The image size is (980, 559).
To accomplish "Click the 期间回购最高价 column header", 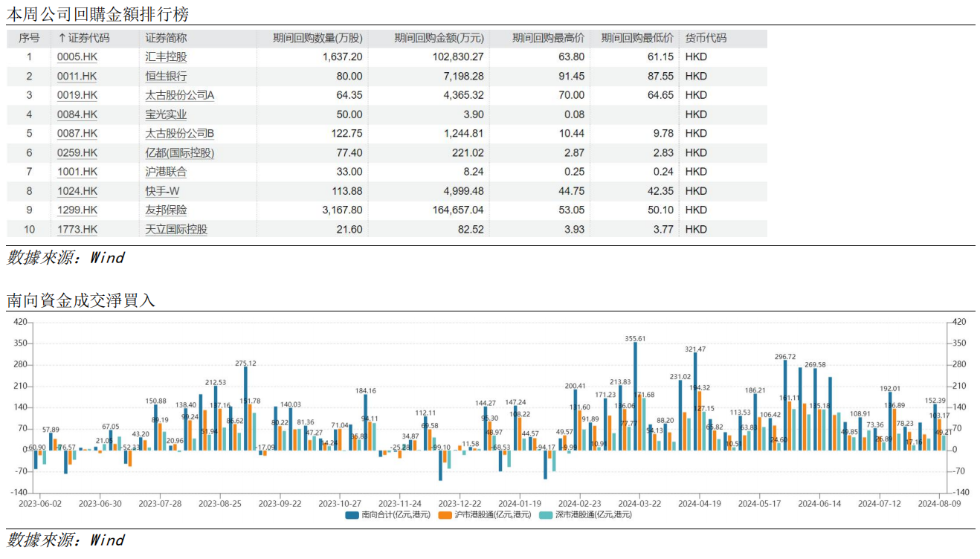I will (548, 38).
